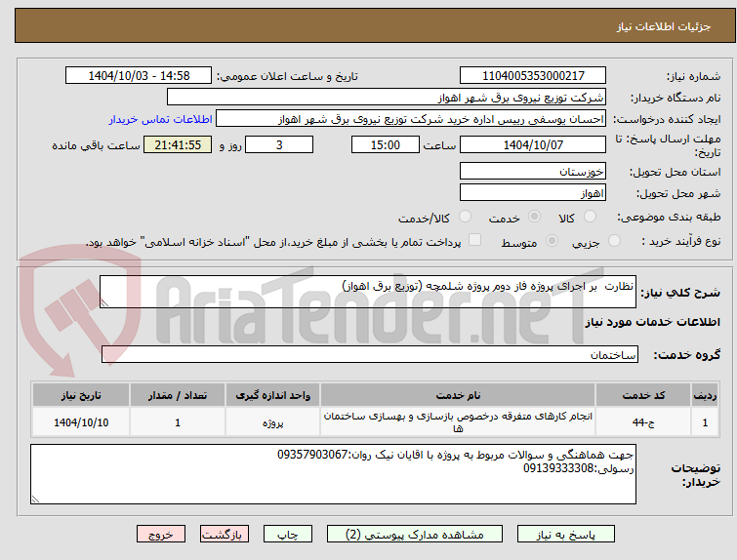737x560 pixels.
Task: Click the deadline time field 15:00
Action: click(386, 144)
